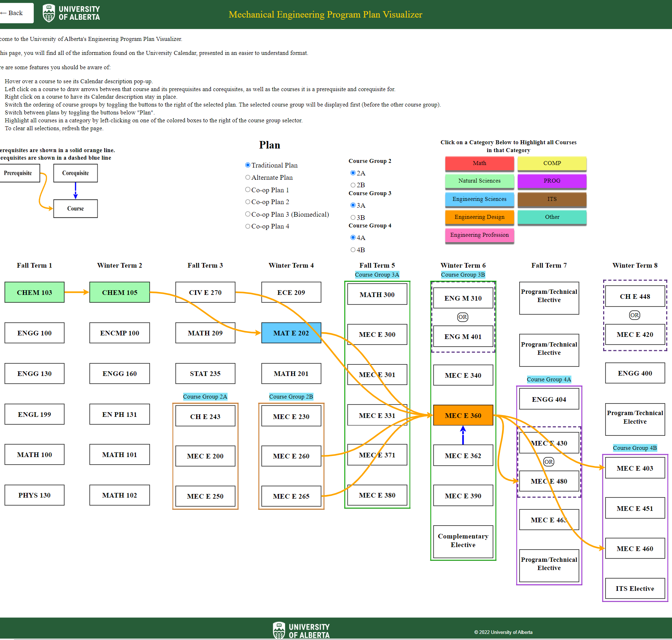Select the Alternate Plan radio button
The width and height of the screenshot is (672, 640).
(x=248, y=178)
